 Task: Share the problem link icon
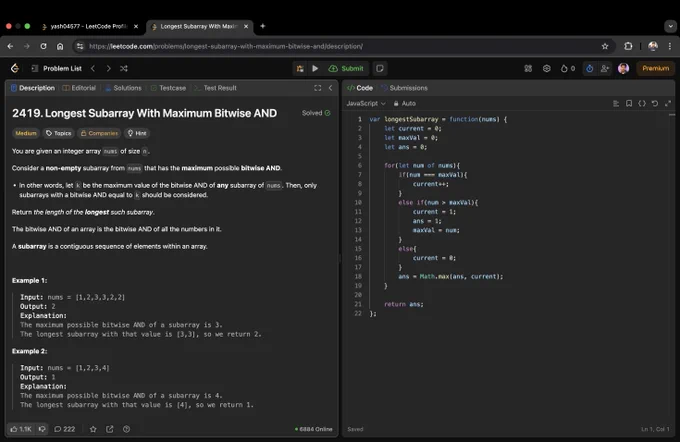[110, 429]
